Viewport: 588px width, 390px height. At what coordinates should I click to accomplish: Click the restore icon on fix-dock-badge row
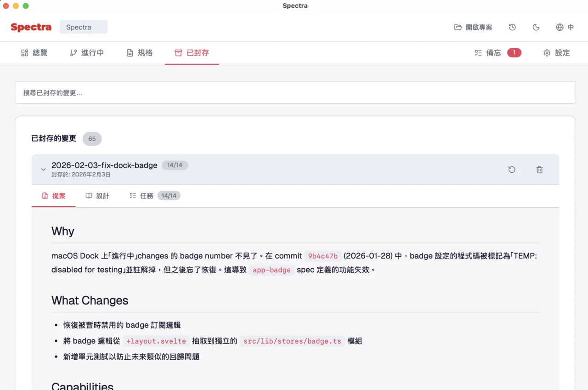pos(512,170)
